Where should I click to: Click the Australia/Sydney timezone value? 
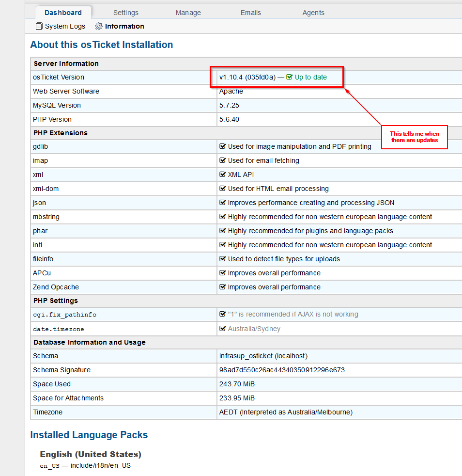point(254,329)
